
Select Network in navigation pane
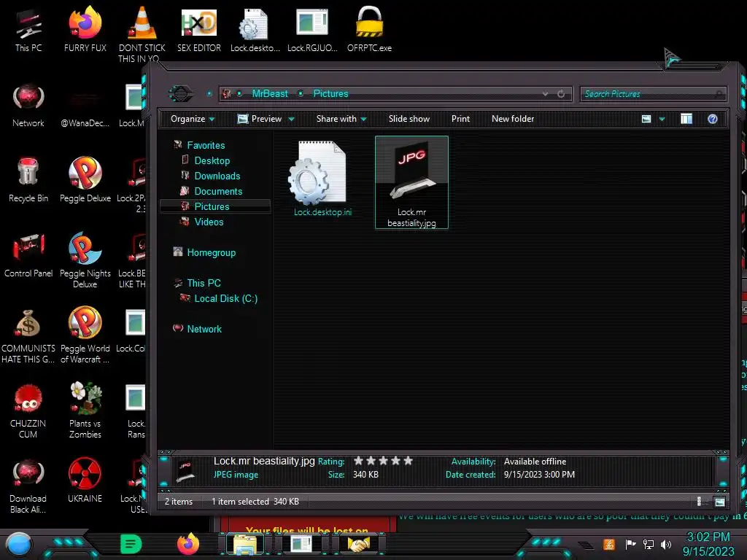point(204,329)
